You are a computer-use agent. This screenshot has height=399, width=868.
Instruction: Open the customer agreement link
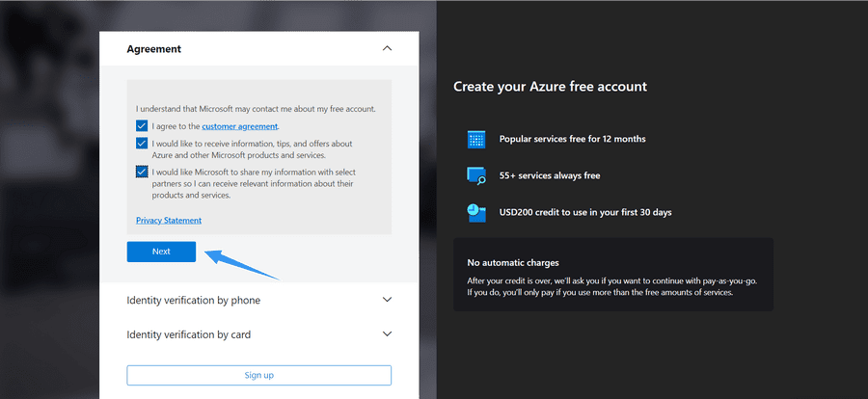(240, 126)
